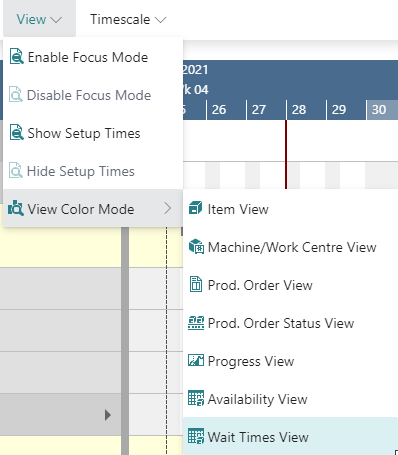Open the View dropdown menu
398x455 pixels.
[x=39, y=19]
